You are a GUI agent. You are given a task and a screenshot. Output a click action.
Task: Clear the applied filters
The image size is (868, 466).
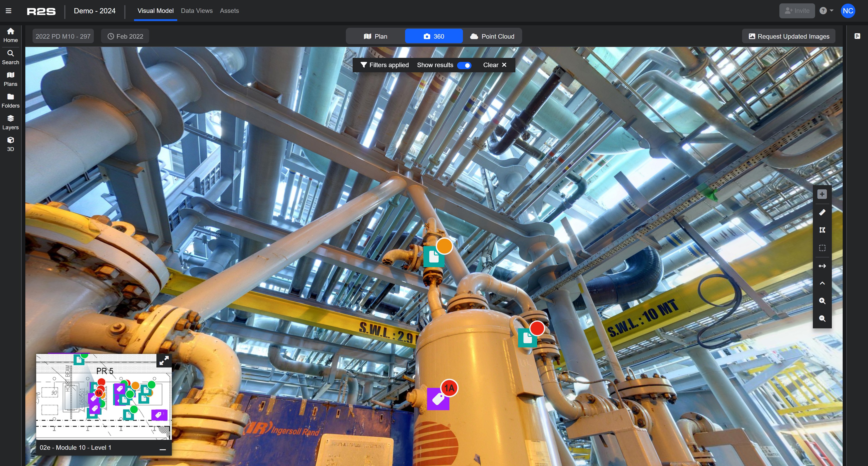494,65
